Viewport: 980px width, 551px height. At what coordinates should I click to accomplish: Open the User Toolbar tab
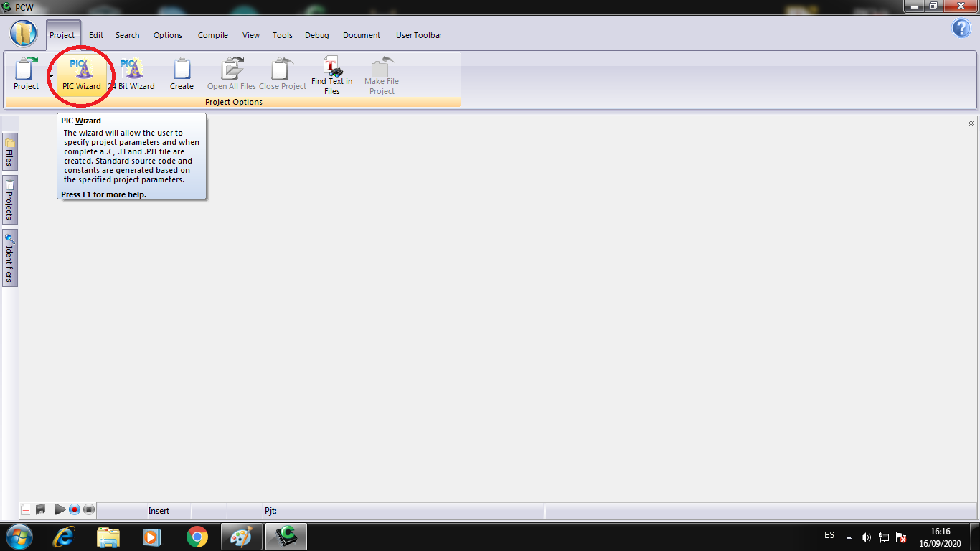coord(419,35)
